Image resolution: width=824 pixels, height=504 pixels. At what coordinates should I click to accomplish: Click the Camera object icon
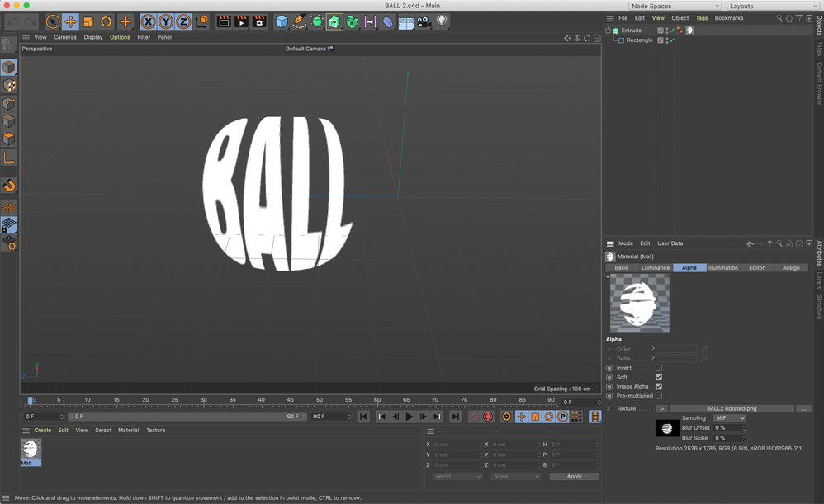point(424,22)
